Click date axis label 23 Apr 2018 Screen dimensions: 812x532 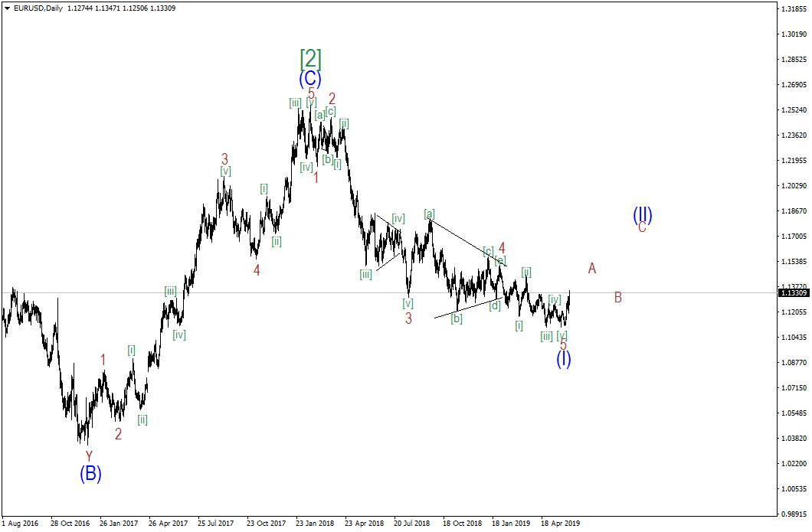(365, 524)
